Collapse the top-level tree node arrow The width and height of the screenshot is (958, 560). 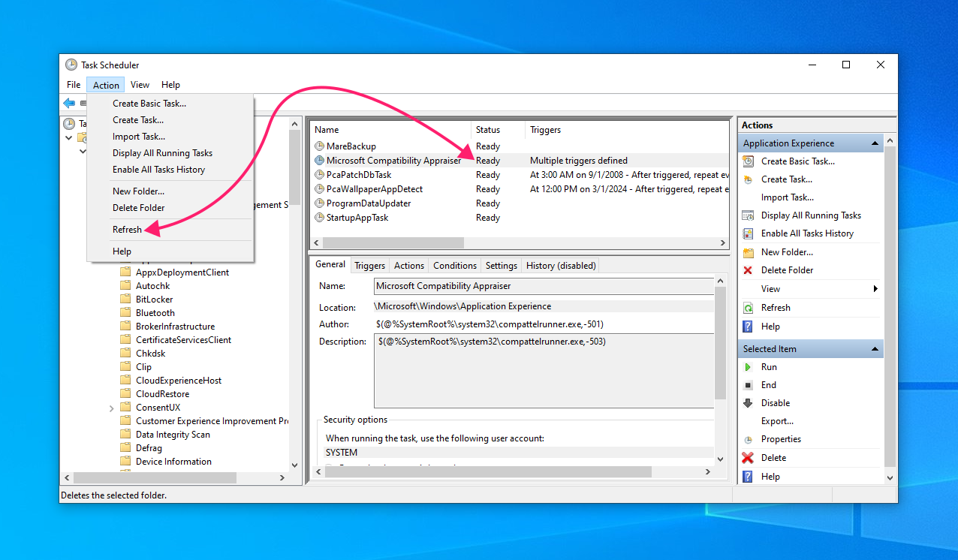click(x=69, y=138)
